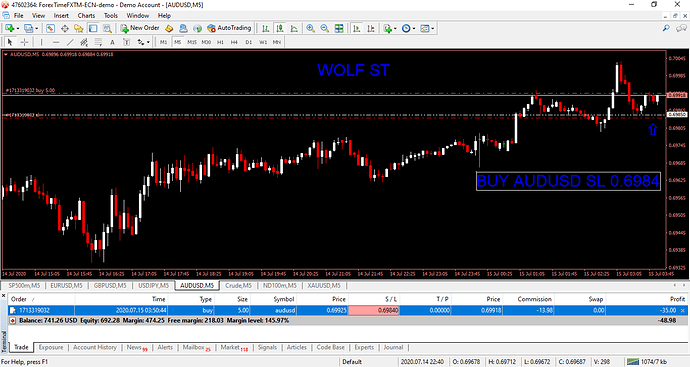Image resolution: width=690 pixels, height=367 pixels.
Task: Expand the New Chart dropdown arrow
Action: tap(18, 29)
